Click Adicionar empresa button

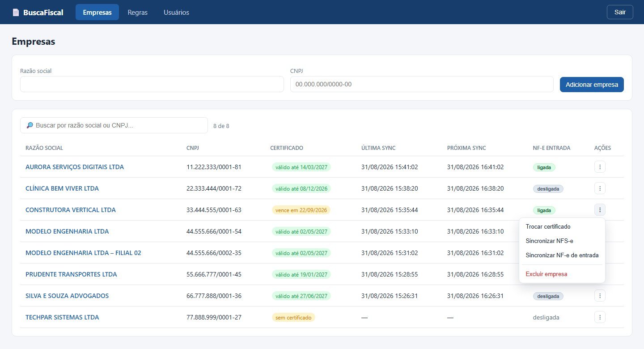592,85
